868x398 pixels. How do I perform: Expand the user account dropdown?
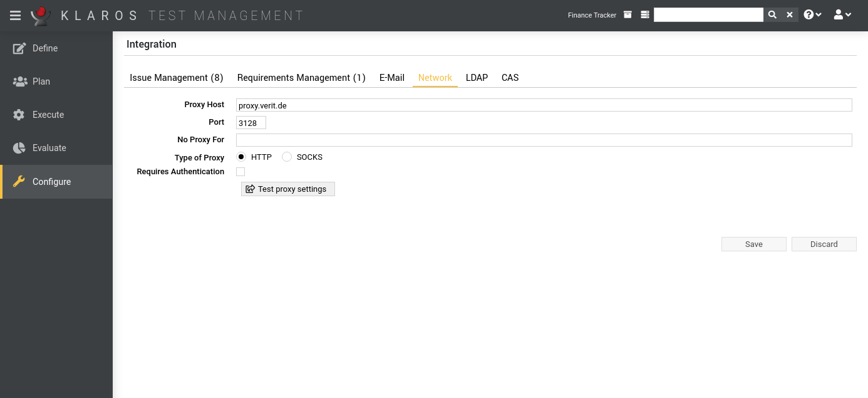point(842,15)
